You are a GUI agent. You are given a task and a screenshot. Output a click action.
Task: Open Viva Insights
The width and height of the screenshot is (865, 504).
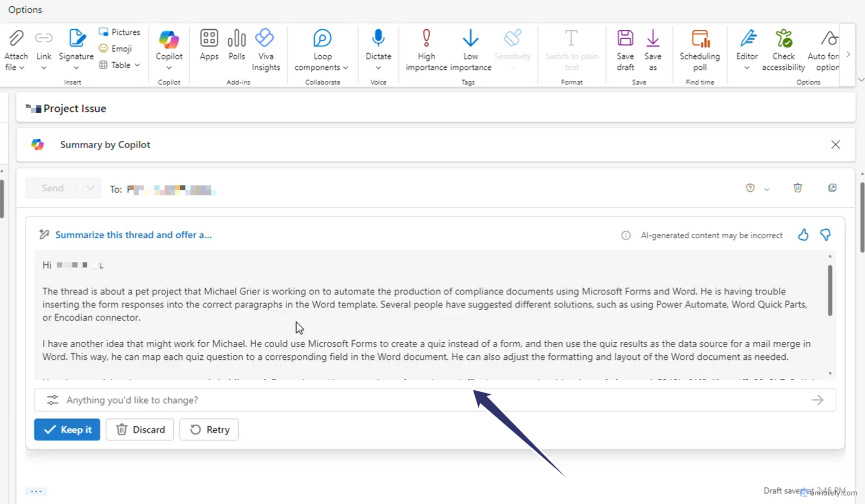(265, 48)
